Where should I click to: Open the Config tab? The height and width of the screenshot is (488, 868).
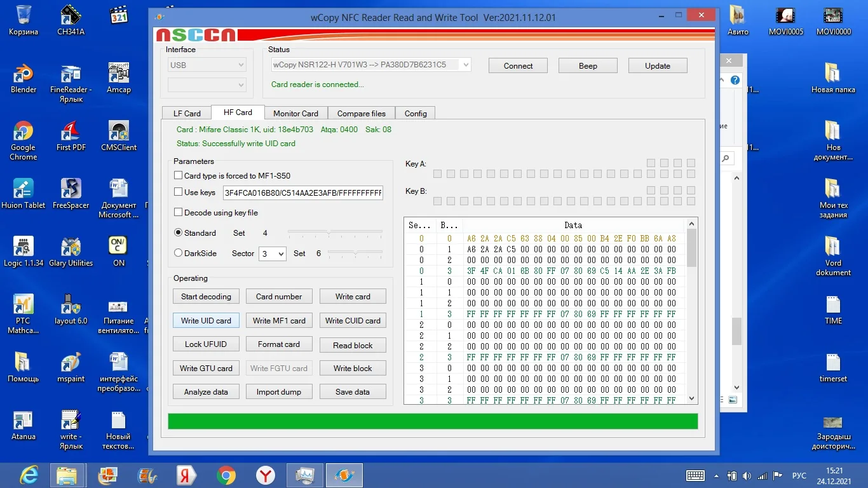coord(416,113)
